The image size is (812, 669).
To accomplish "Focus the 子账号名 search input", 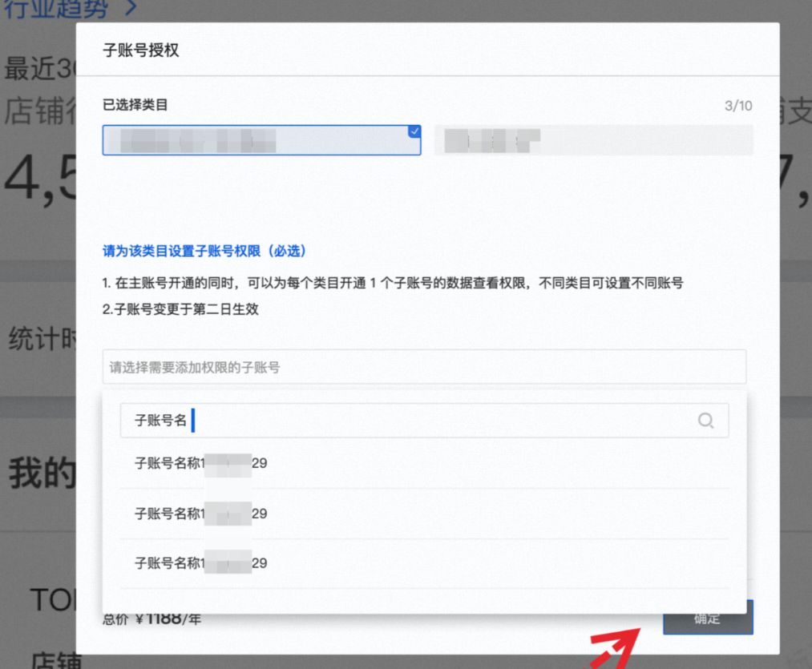I will coord(424,421).
